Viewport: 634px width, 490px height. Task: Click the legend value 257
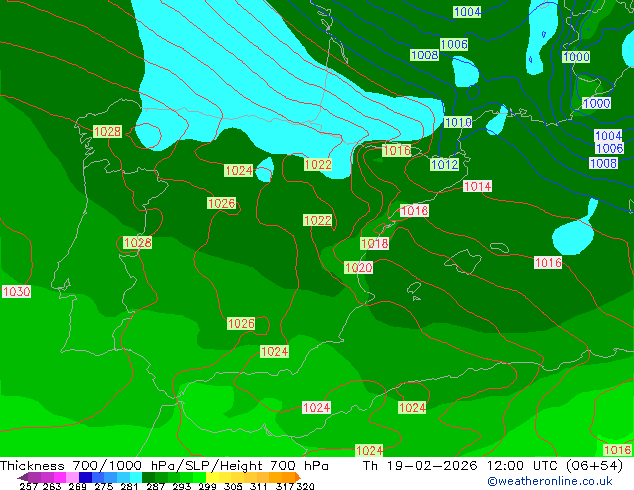28,486
